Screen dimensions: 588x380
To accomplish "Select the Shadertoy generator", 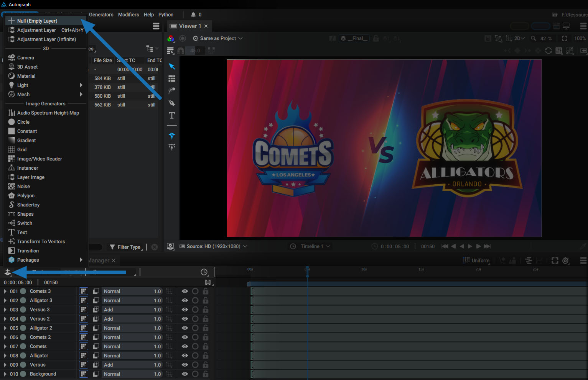I will tap(45, 205).
